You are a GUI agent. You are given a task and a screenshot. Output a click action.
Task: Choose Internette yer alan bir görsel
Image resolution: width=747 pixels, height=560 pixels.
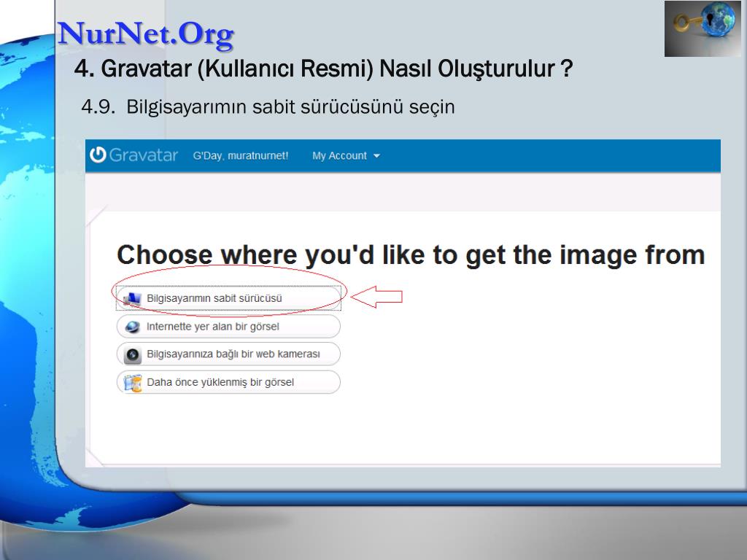[x=228, y=327]
